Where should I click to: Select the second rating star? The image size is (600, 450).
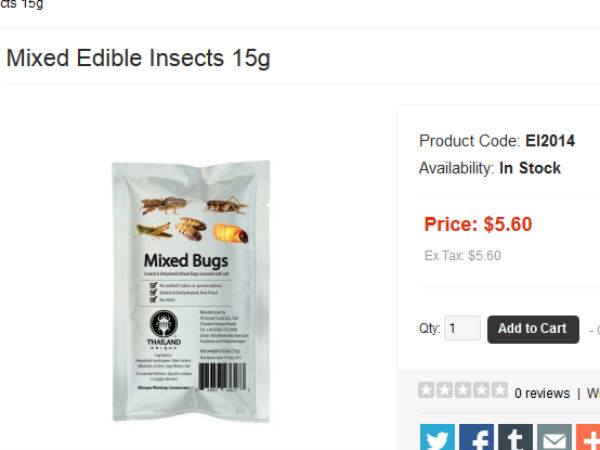(445, 391)
